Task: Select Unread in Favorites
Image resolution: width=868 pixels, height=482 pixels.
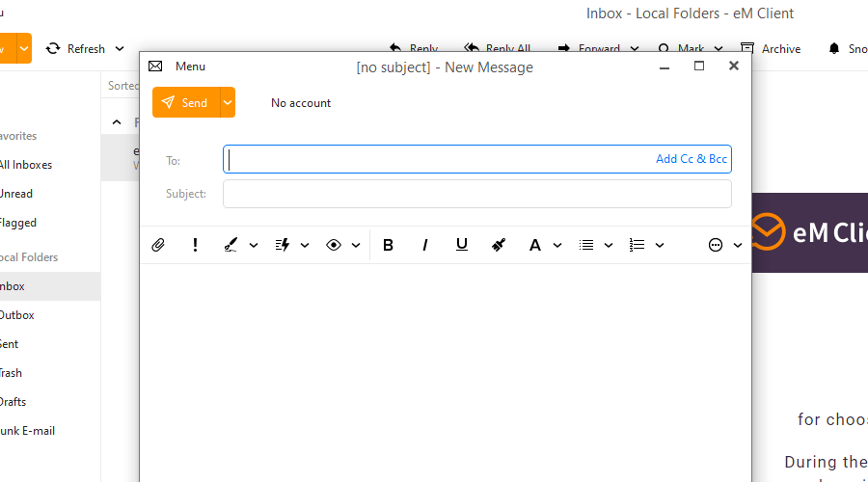Action: 16,194
